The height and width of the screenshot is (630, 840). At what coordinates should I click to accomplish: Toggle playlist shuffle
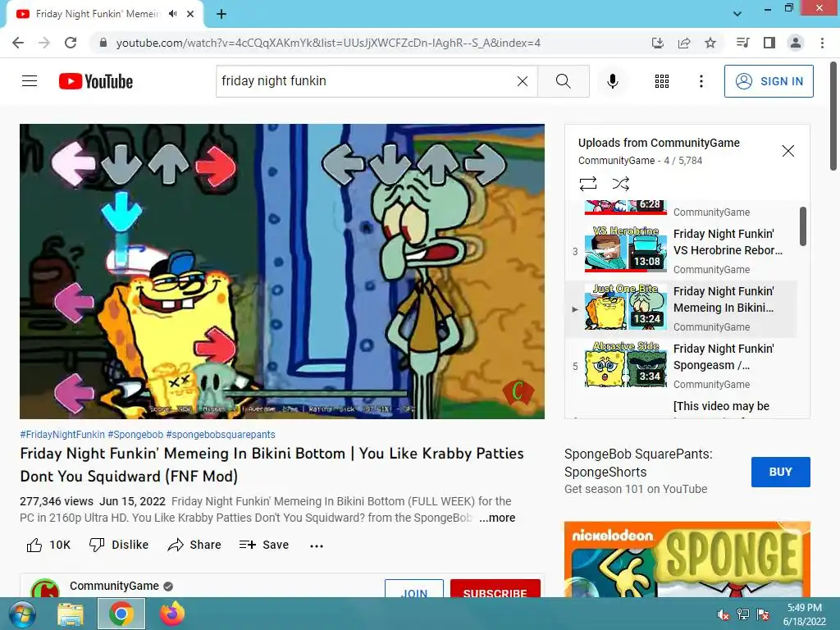[x=620, y=184]
